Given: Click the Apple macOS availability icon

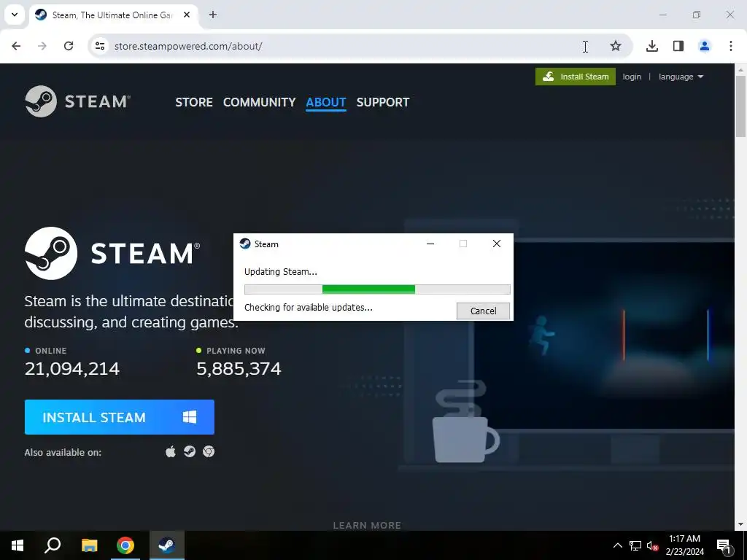Looking at the screenshot, I should [x=171, y=451].
